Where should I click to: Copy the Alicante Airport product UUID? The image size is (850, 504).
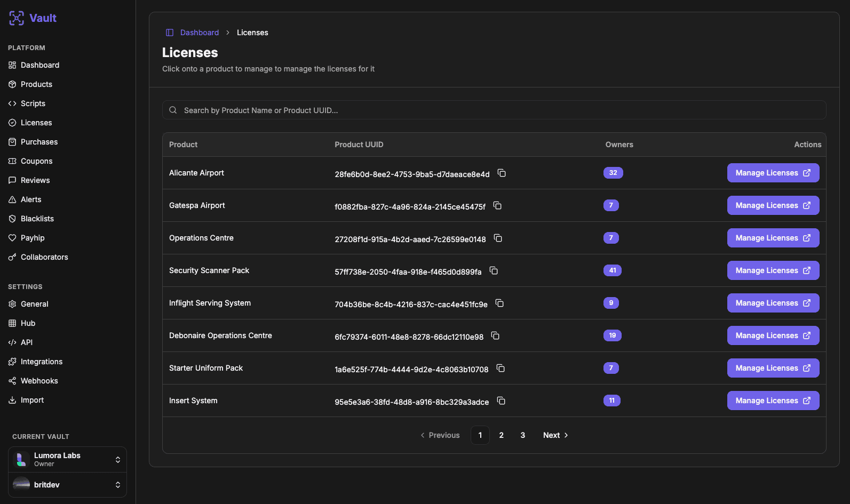click(x=502, y=173)
